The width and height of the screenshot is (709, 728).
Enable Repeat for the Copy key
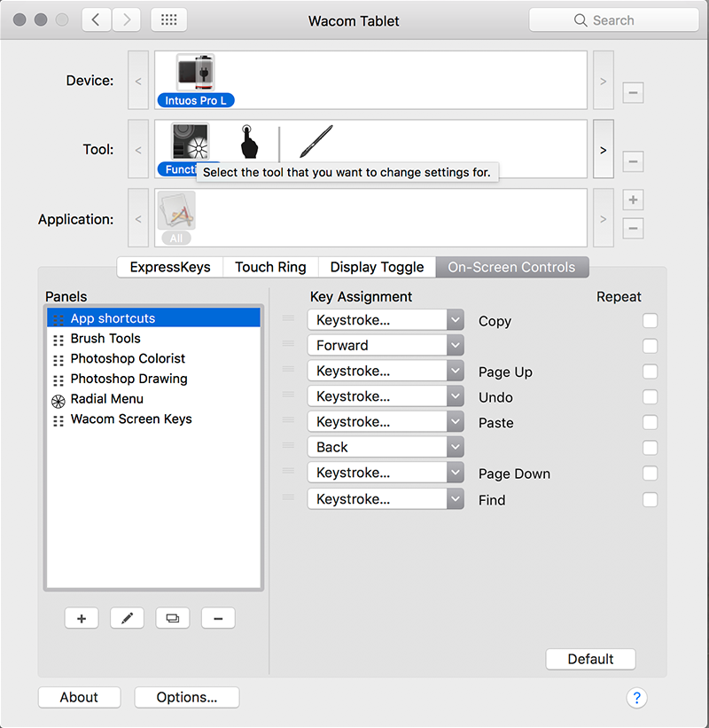651,320
